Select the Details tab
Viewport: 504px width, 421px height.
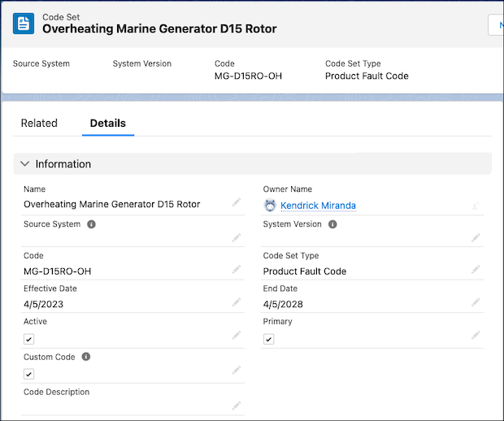tap(107, 124)
